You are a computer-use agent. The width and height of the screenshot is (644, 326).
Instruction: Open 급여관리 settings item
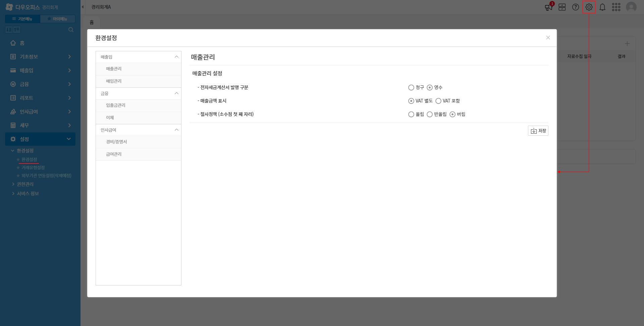(x=114, y=154)
